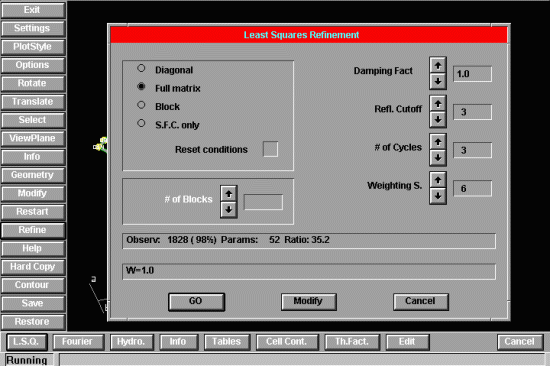This screenshot has height=366, width=550.
Task: Lower Refl. Cutoff using the down arrow
Action: tap(438, 119)
